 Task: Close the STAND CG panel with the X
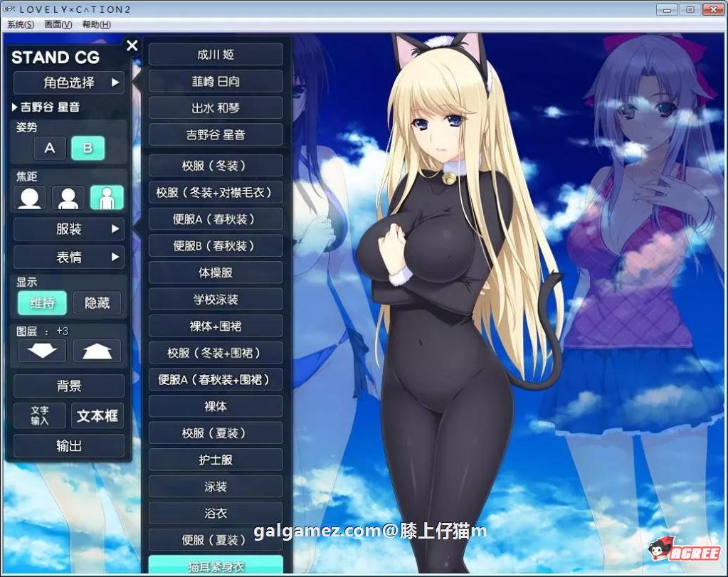132,46
